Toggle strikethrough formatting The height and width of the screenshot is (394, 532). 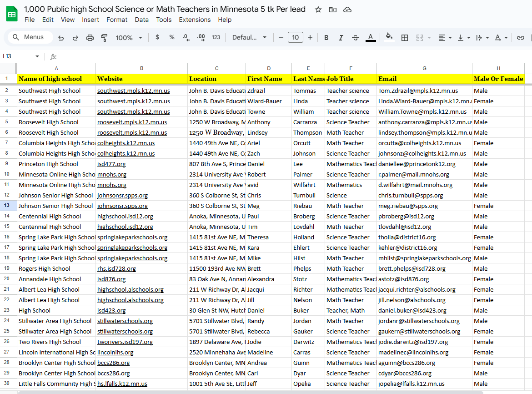(x=355, y=38)
